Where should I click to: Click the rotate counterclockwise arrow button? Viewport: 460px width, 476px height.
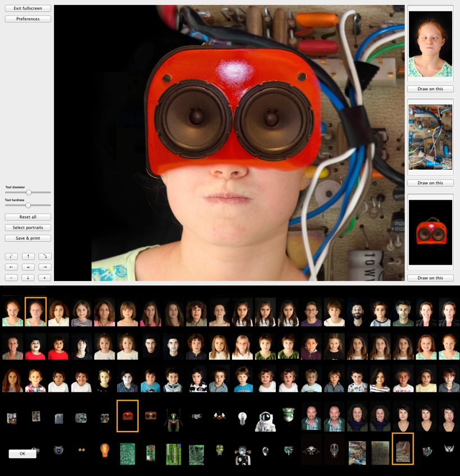(x=11, y=256)
